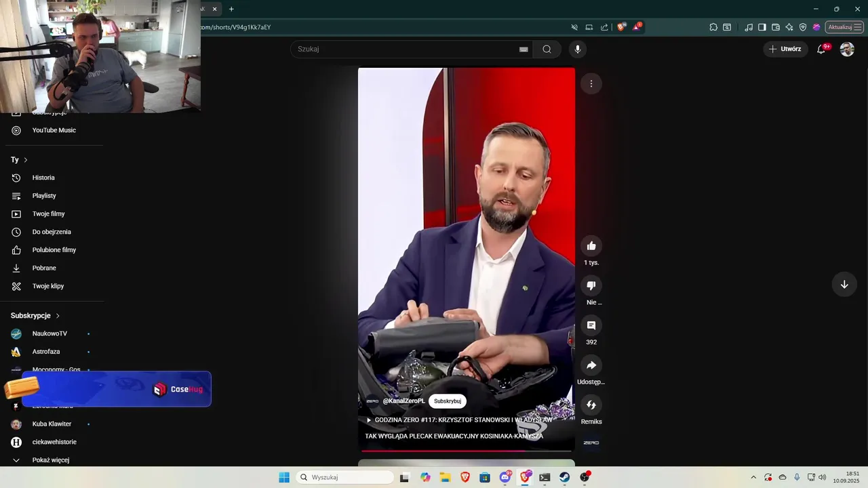The height and width of the screenshot is (488, 868).
Task: Expand the Ty section chevron
Action: (26, 160)
